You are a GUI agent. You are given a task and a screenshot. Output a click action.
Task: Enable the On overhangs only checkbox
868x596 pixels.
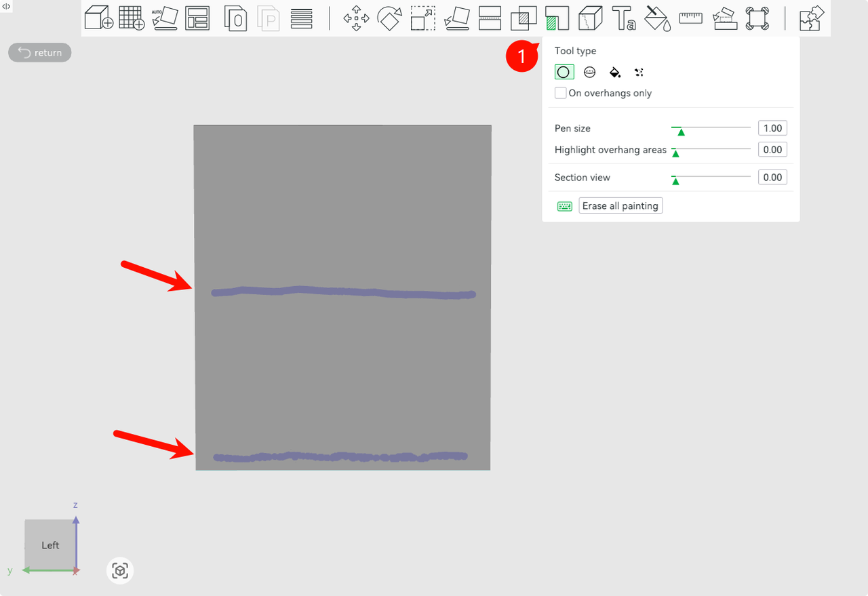tap(561, 93)
